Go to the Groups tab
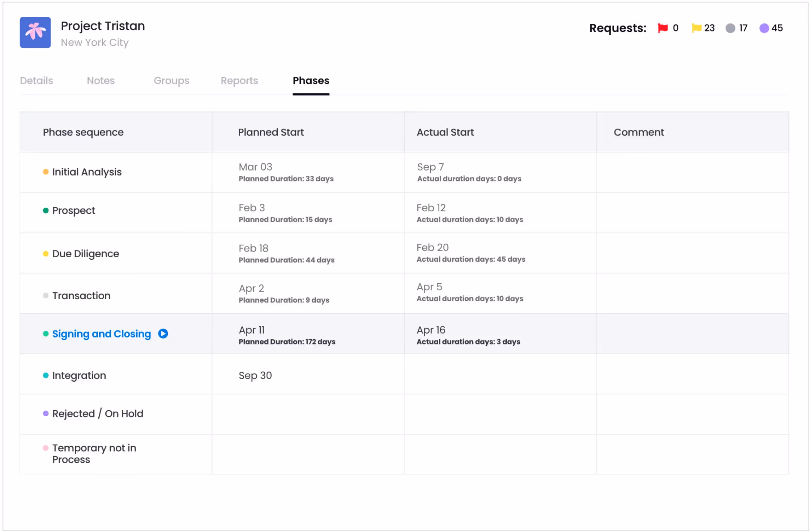This screenshot has width=810, height=532. coord(171,81)
